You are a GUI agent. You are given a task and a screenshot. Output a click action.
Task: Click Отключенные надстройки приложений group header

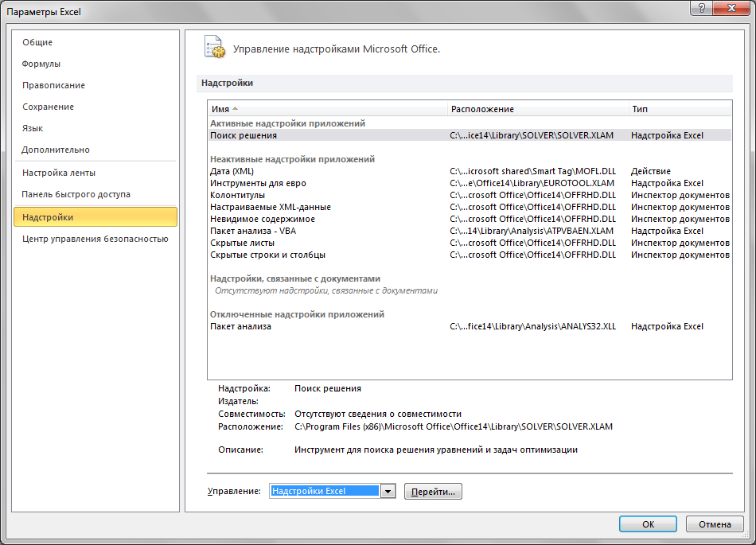click(297, 314)
